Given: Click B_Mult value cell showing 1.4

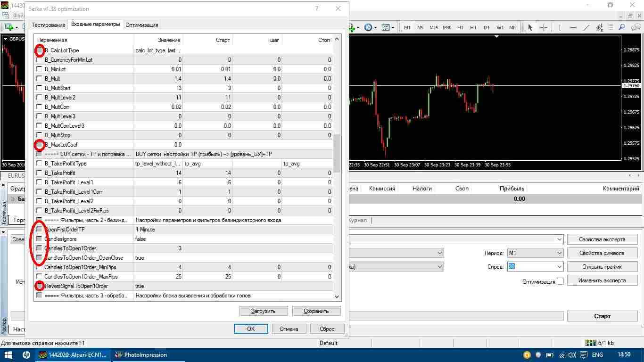Looking at the screenshot, I should point(158,79).
